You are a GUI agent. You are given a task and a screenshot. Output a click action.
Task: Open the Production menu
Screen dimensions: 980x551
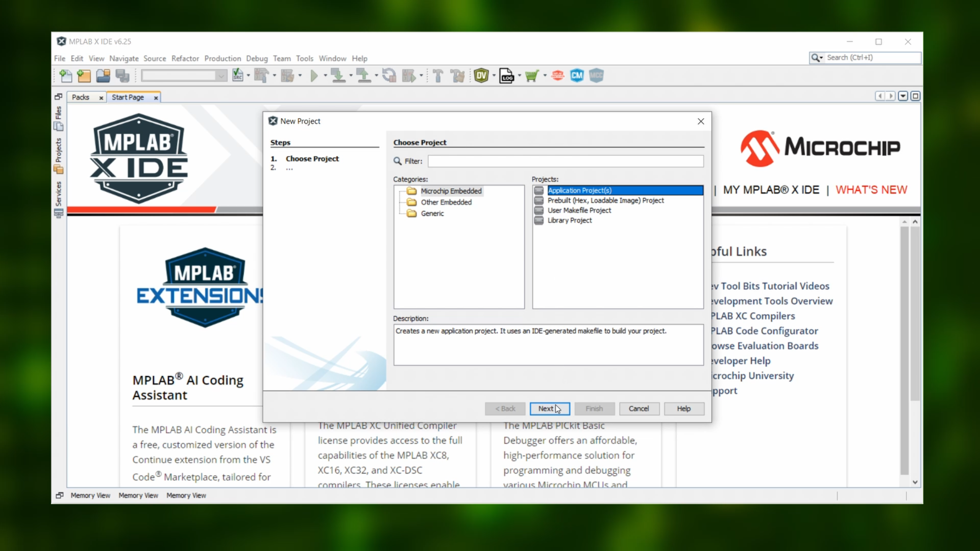pos(222,59)
